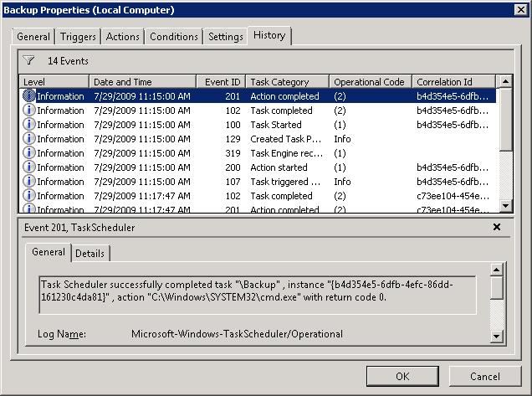Click the info icon on the Task triggered row
The height and width of the screenshot is (396, 532).
(29, 182)
